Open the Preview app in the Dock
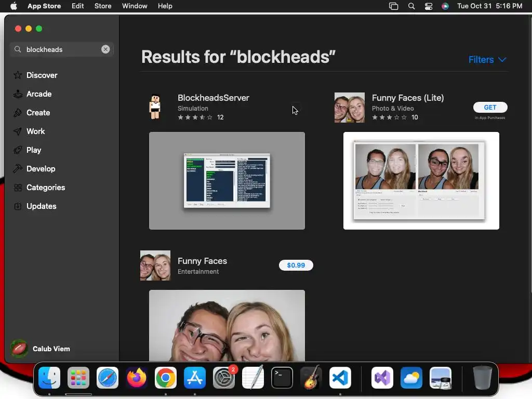The image size is (532, 399). point(441,378)
